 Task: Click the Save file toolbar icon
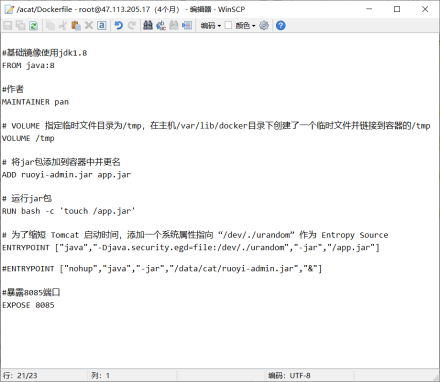click(8, 25)
